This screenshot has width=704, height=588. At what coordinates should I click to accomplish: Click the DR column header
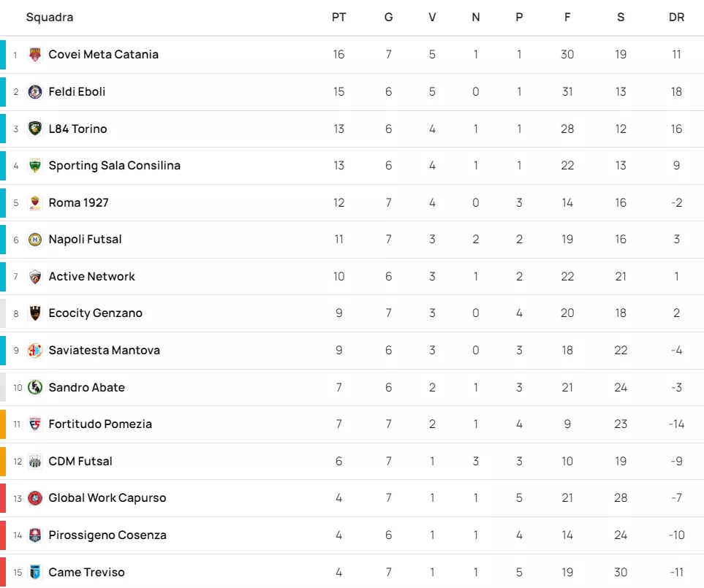pos(676,18)
